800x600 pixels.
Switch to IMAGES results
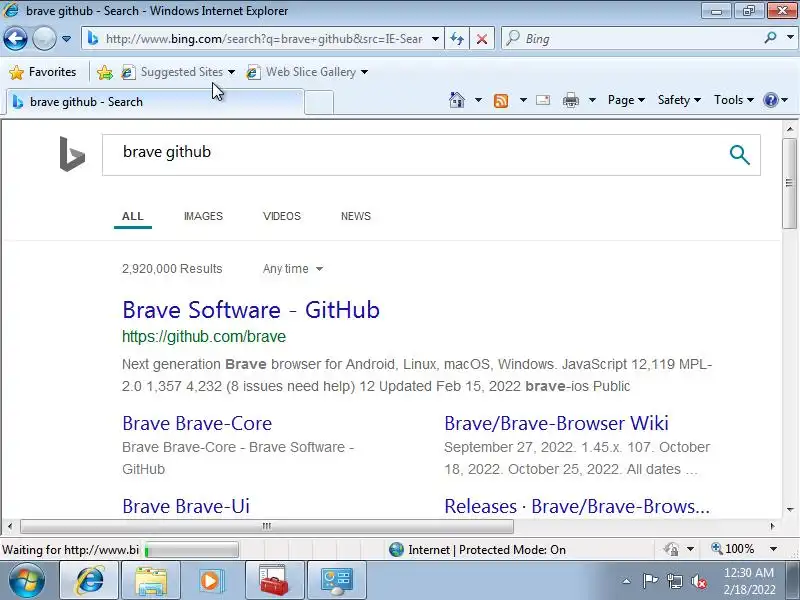(203, 216)
